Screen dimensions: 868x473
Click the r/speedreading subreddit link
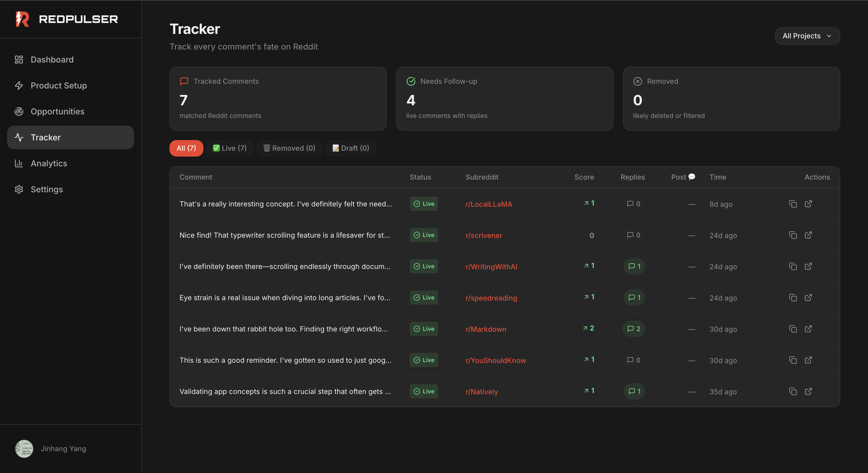point(491,298)
